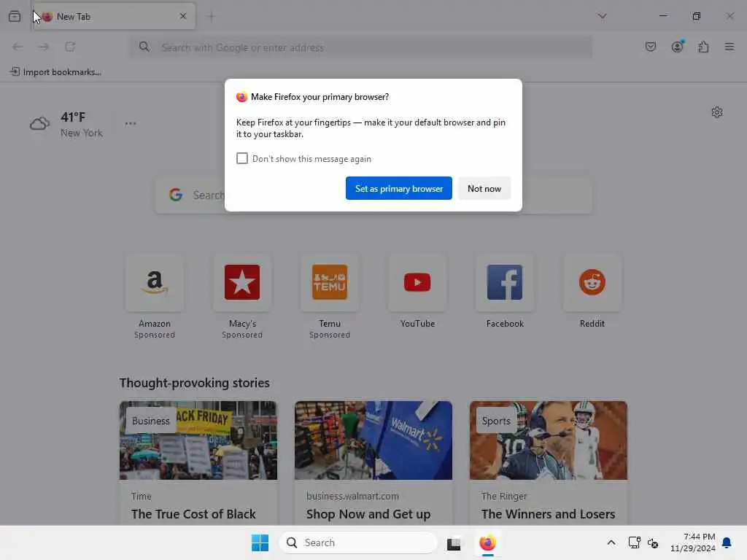Open the application hamburger menu

click(729, 47)
